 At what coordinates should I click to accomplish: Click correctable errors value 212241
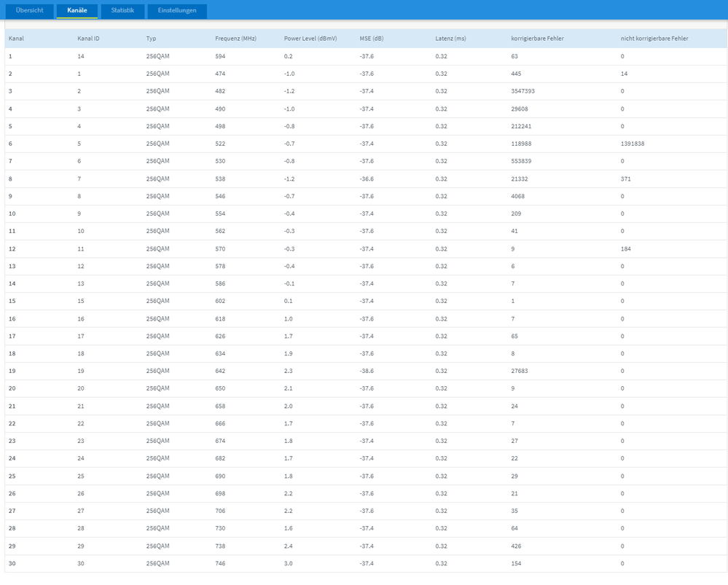(521, 126)
